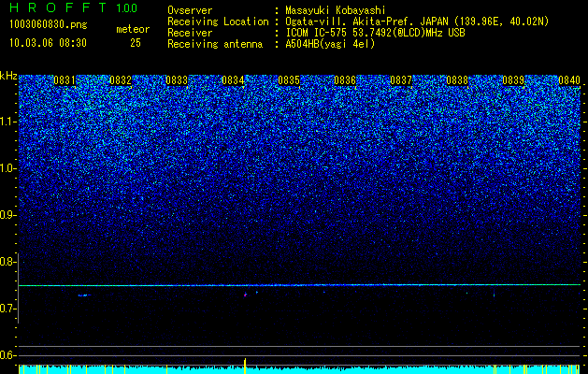The height and width of the screenshot is (374, 588).
Task: Click the 0835 time marker
Action: [x=289, y=80]
